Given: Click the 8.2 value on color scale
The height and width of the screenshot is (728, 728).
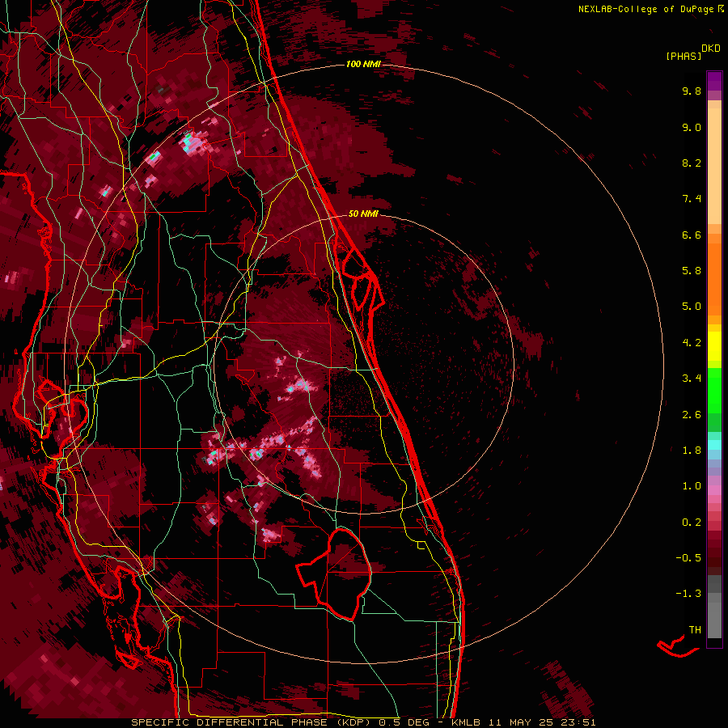Looking at the screenshot, I should (692, 163).
